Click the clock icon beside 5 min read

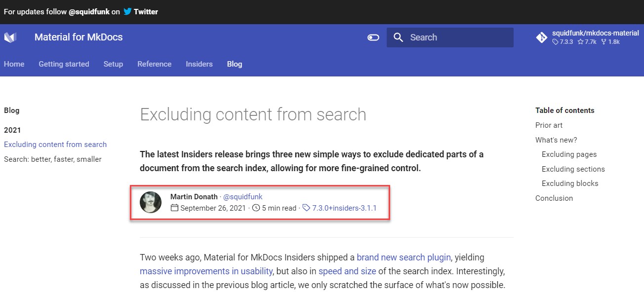(x=256, y=208)
